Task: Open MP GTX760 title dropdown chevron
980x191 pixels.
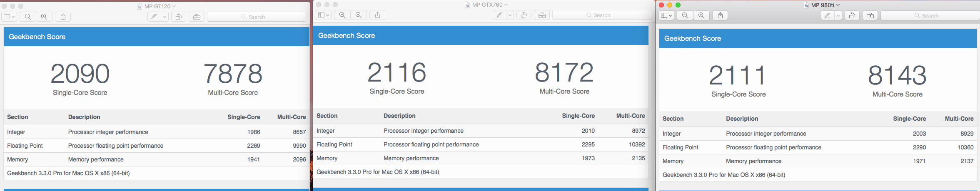Action: [x=506, y=5]
